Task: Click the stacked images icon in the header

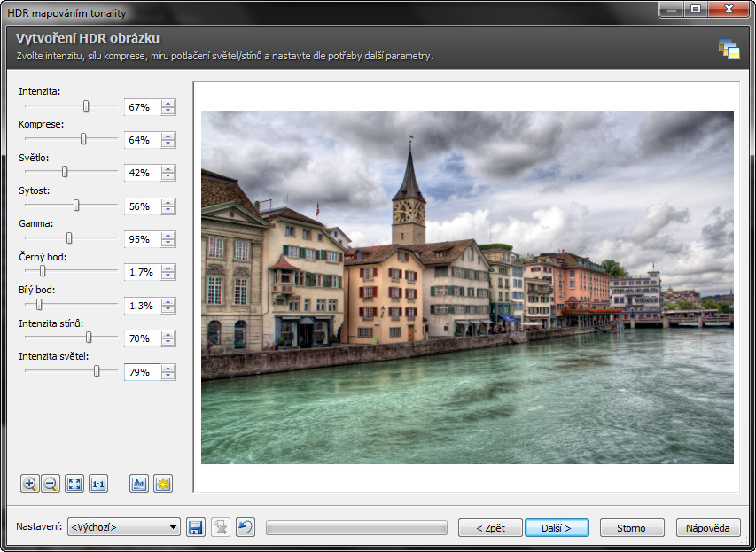Action: 729,49
